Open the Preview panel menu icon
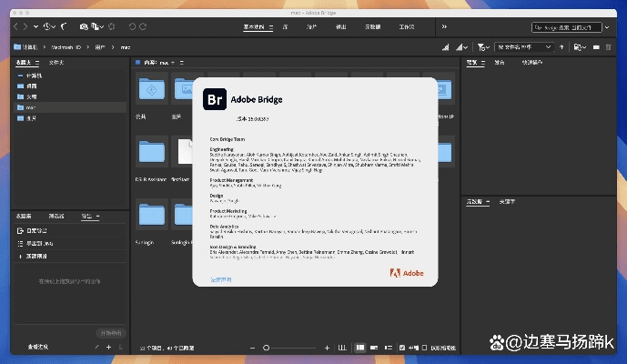Screen dimensions: 627x364 click(x=483, y=63)
